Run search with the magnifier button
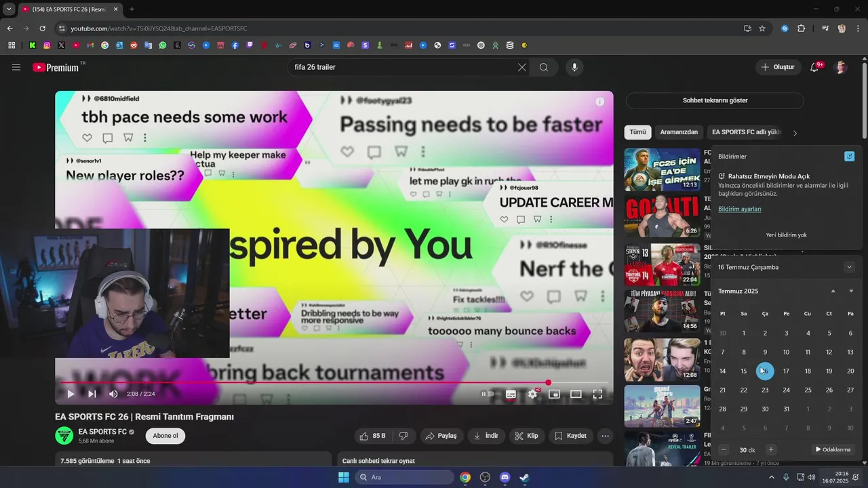 (544, 67)
